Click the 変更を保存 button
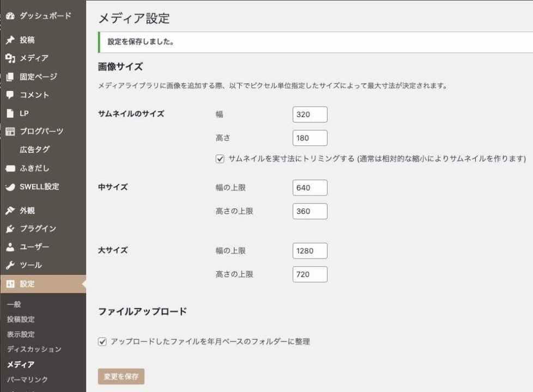Screen dimensions: 533x392 [121, 376]
